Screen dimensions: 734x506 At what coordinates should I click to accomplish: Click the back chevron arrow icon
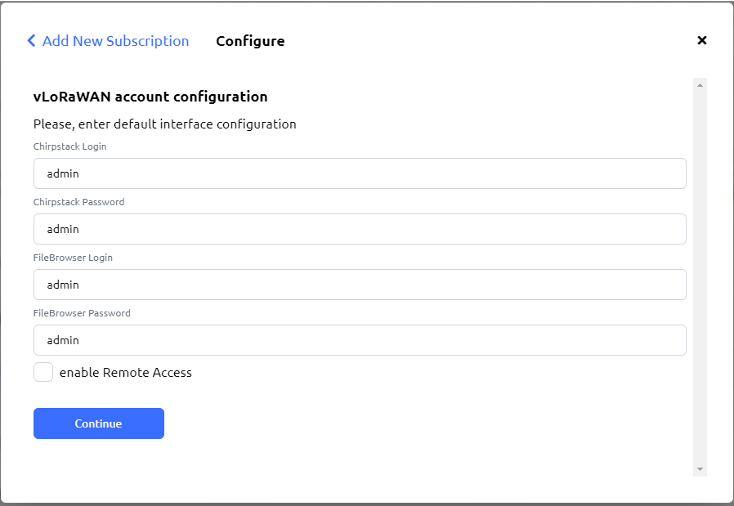tap(31, 41)
